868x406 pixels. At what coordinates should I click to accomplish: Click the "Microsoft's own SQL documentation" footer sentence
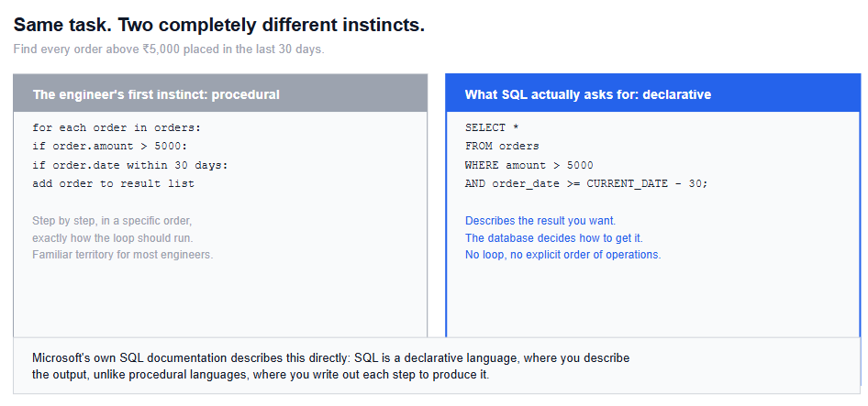330,357
